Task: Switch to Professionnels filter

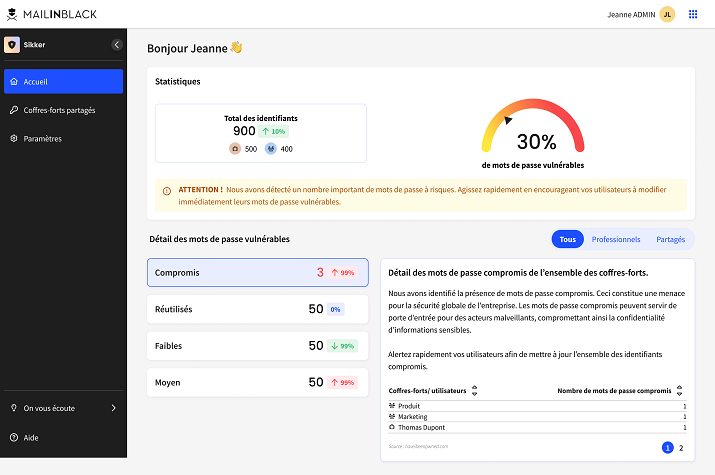Action: pyautogui.click(x=616, y=239)
